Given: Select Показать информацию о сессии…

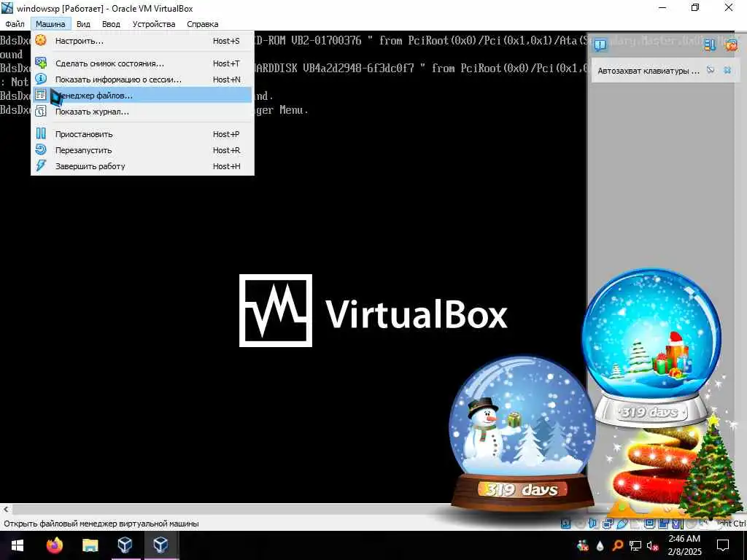Looking at the screenshot, I should (142, 79).
